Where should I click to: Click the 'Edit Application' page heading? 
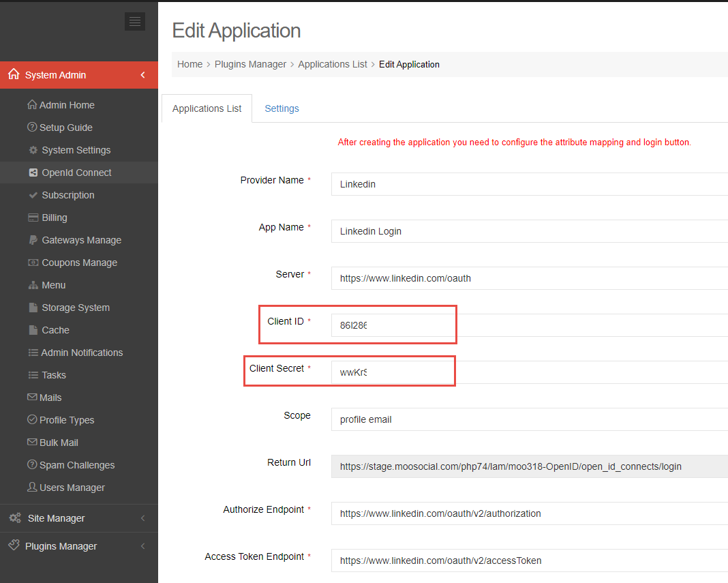point(237,31)
